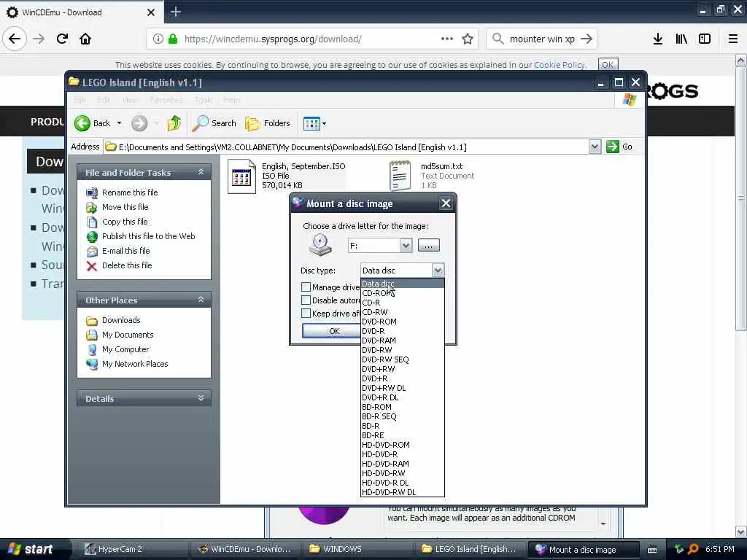The width and height of the screenshot is (747, 560).
Task: Reload the page in Firefox
Action: 62,39
